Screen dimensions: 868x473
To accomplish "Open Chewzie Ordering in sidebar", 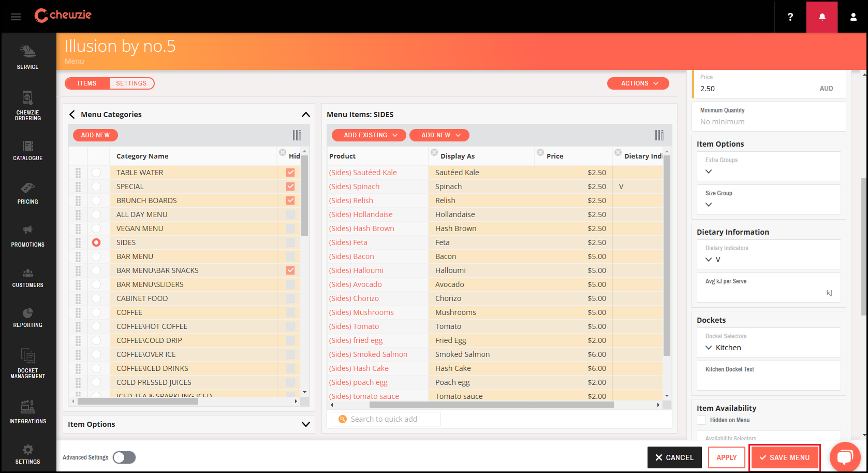I will [x=27, y=106].
